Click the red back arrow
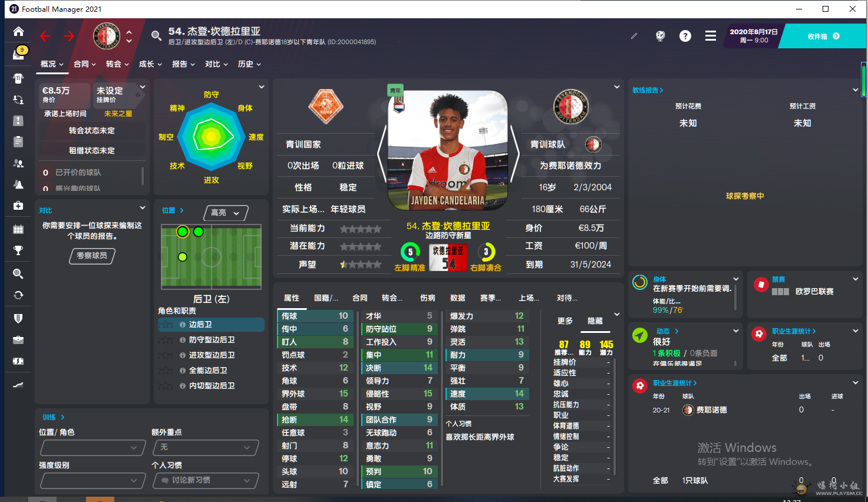868x502 pixels. [45, 37]
